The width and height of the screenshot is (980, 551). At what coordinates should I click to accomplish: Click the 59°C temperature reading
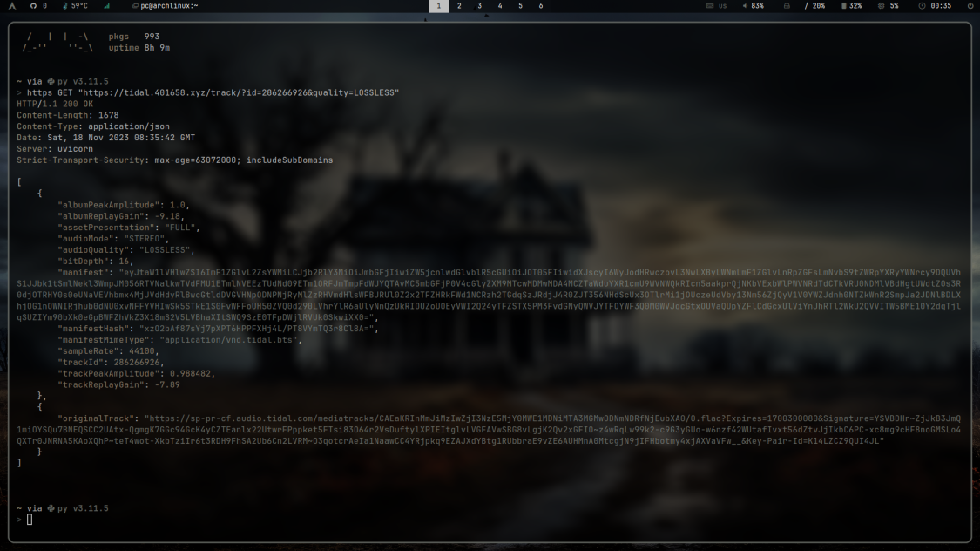pos(79,5)
